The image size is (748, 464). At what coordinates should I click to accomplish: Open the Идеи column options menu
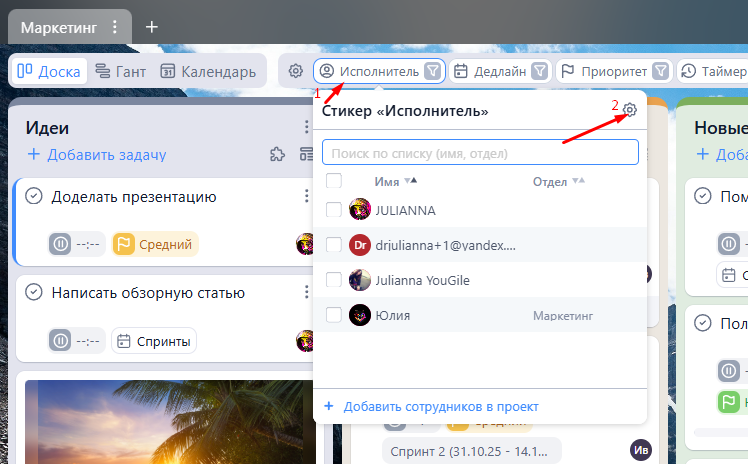click(x=306, y=127)
